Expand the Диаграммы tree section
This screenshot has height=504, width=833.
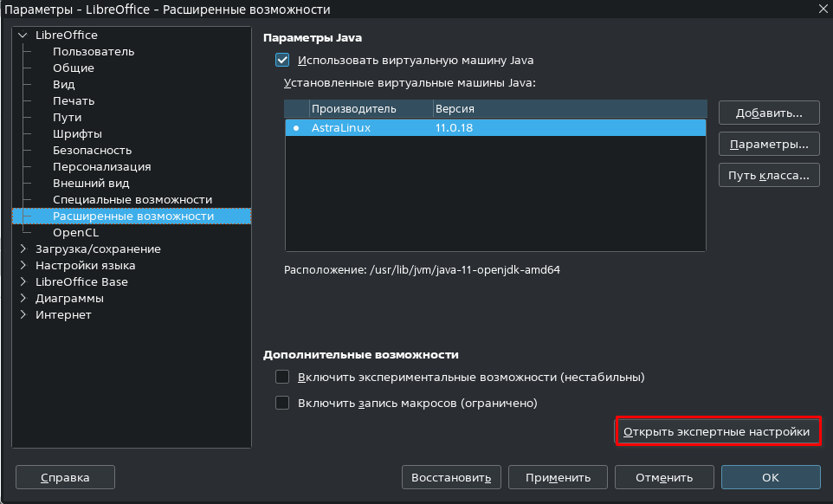[23, 299]
